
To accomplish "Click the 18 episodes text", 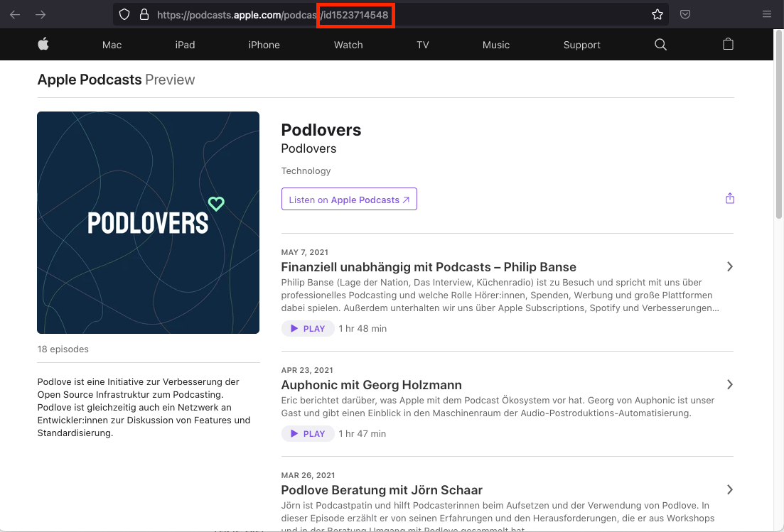I will [x=63, y=349].
